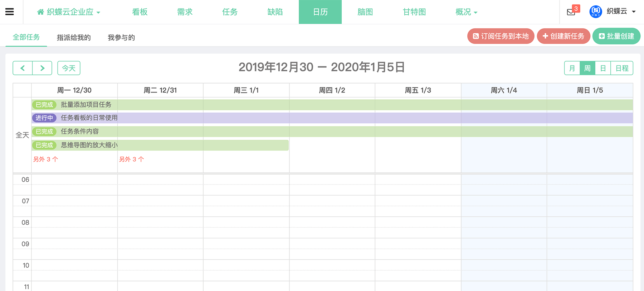This screenshot has width=644, height=291.
Task: Click the 周三 1/1 column header
Action: pyautogui.click(x=246, y=90)
